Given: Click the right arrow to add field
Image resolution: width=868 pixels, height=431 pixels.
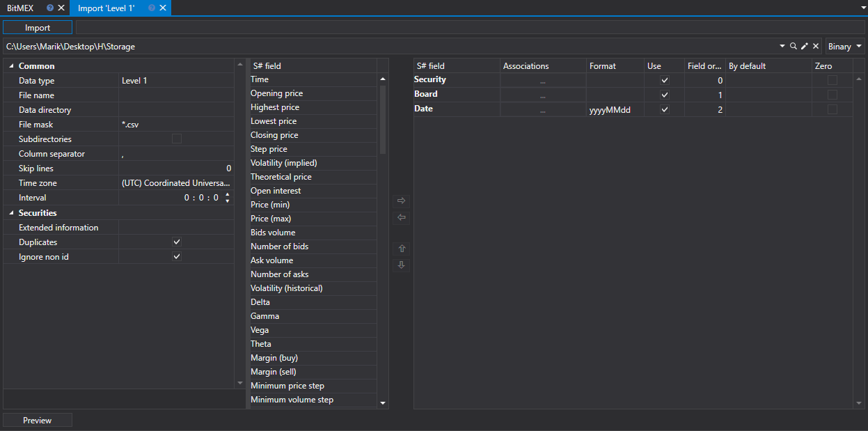Looking at the screenshot, I should (401, 201).
